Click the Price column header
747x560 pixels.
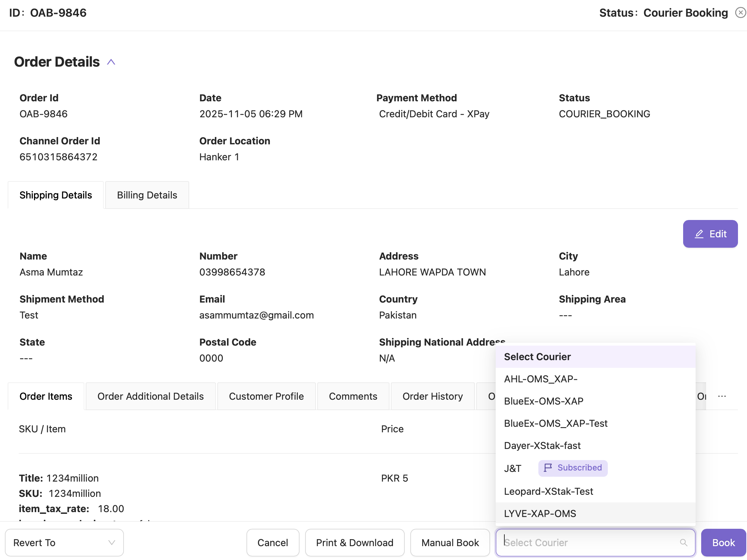click(392, 429)
